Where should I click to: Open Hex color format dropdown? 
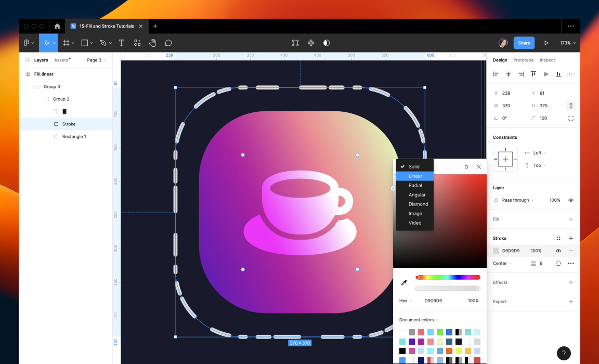click(406, 301)
